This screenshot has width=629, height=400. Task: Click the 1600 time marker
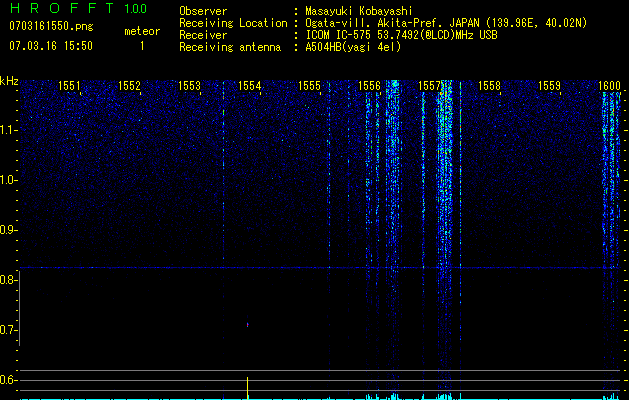tap(609, 85)
